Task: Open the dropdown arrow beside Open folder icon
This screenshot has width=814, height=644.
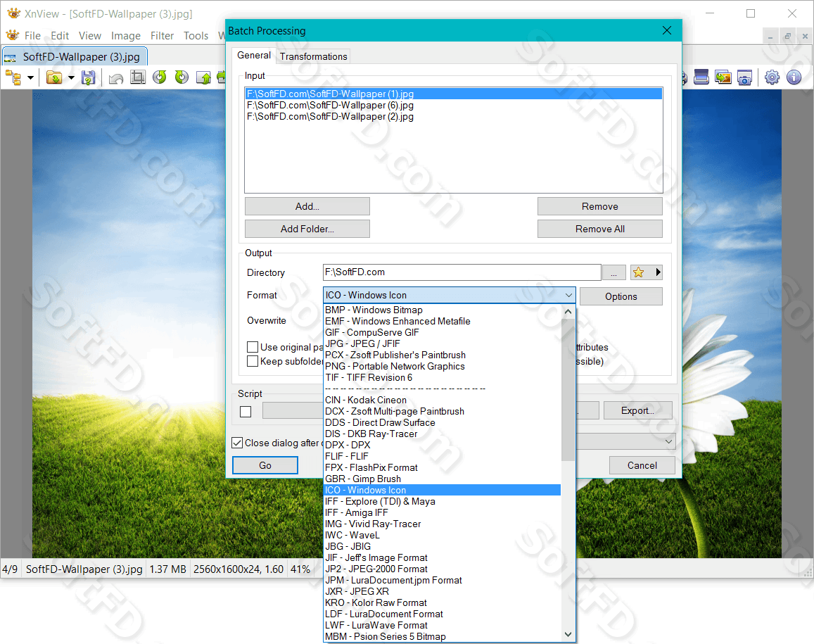Action: (71, 78)
